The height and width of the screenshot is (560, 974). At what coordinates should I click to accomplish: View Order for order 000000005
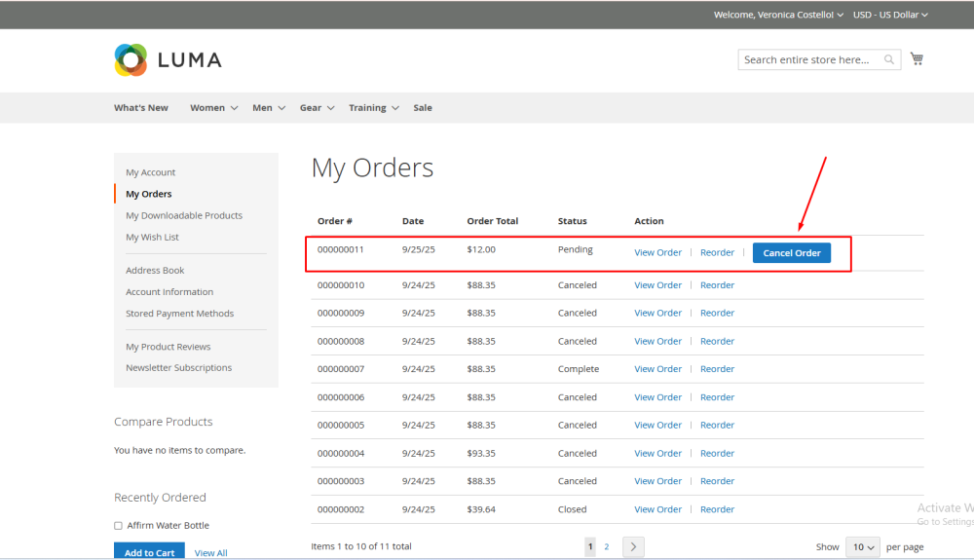(657, 426)
